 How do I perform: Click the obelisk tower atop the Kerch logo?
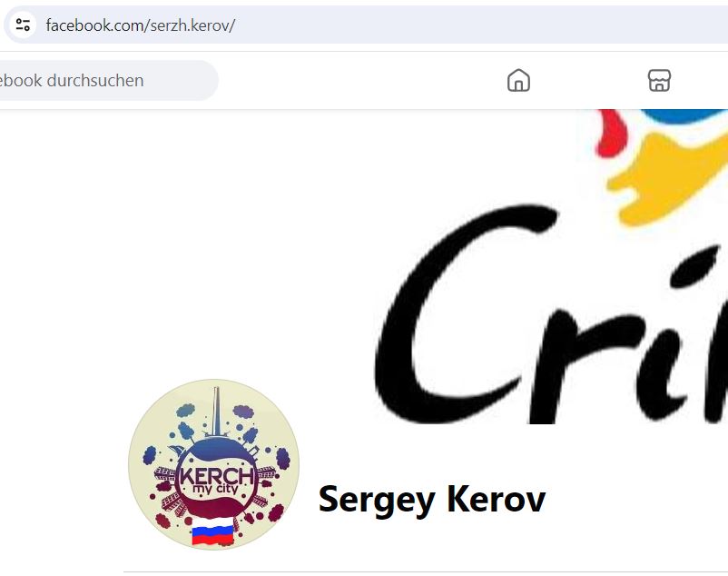pyautogui.click(x=216, y=412)
